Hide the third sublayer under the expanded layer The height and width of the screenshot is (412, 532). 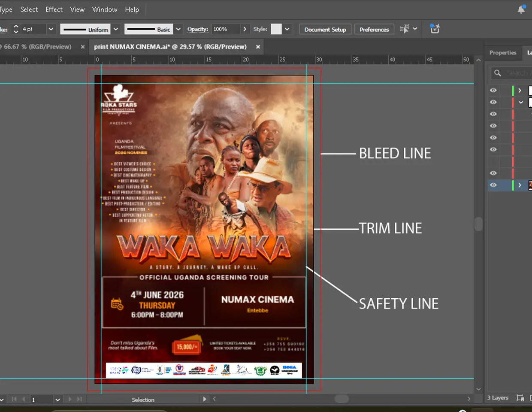(493, 138)
